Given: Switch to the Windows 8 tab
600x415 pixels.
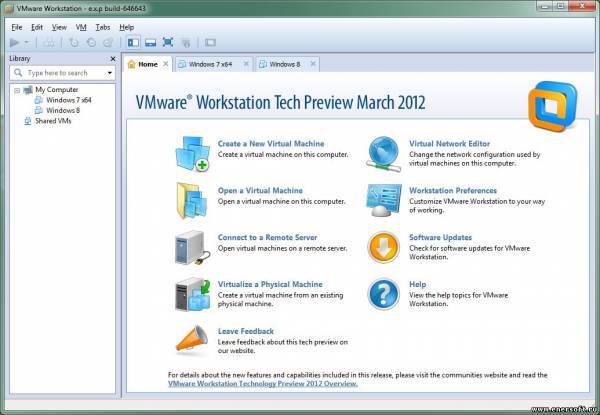Looking at the screenshot, I should pyautogui.click(x=285, y=64).
